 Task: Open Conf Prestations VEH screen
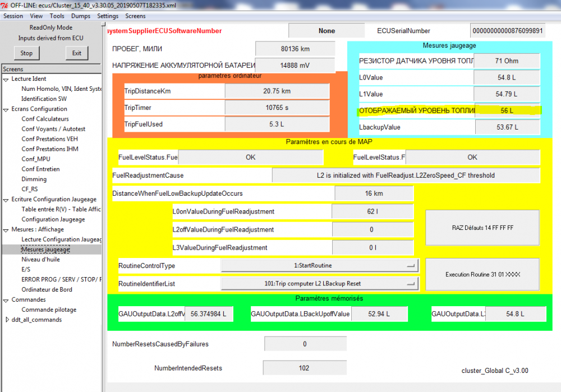pyautogui.click(x=49, y=139)
